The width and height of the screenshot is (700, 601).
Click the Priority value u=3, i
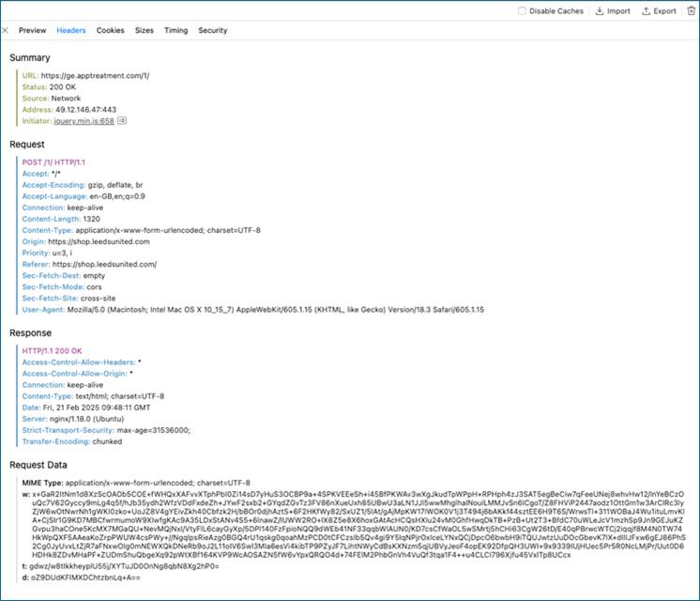(62, 253)
